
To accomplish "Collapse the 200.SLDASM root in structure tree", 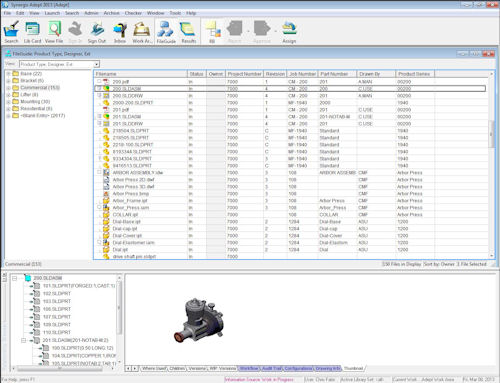I will point(15,278).
